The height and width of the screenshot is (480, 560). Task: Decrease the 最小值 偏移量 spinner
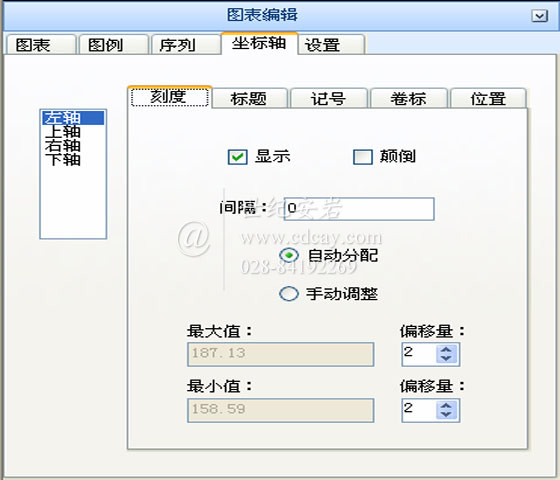point(446,415)
